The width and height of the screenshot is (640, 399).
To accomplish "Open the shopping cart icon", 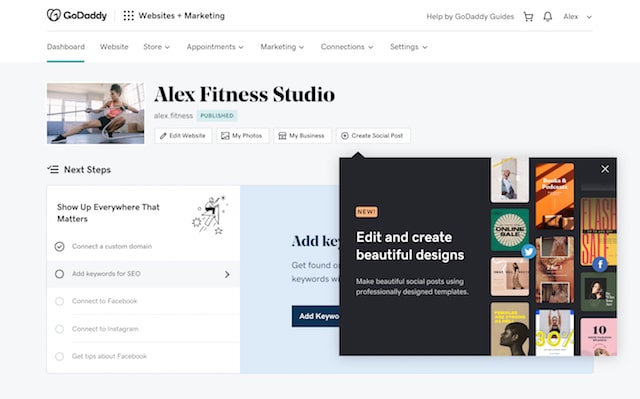I will (528, 17).
